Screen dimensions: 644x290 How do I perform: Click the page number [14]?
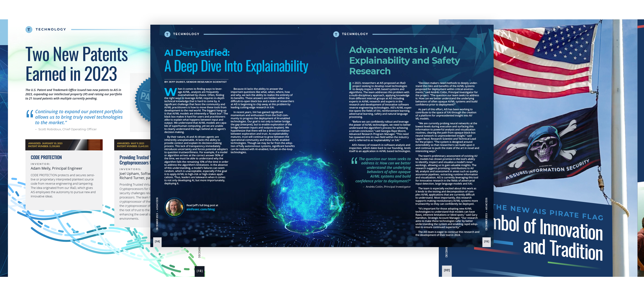[158, 241]
